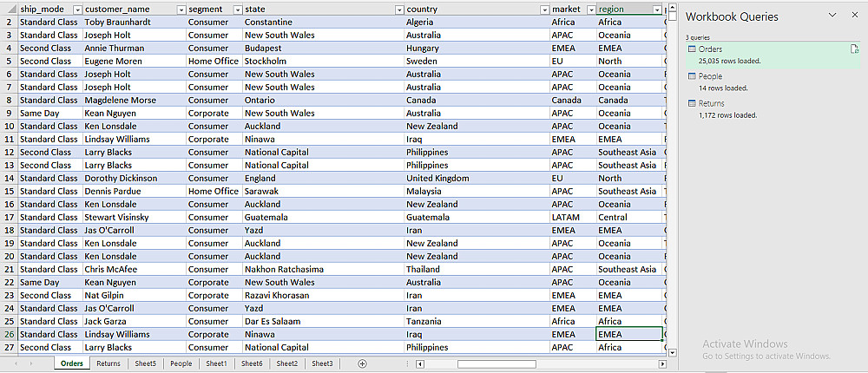Open the region column filter dropdown
This screenshot has width=868, height=373.
(657, 10)
